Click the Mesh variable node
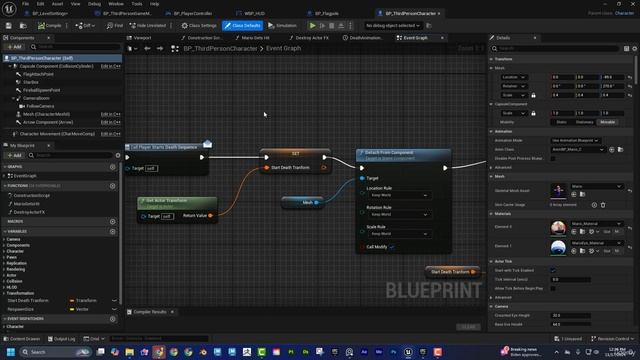Image resolution: width=640 pixels, height=360 pixels. click(x=302, y=202)
